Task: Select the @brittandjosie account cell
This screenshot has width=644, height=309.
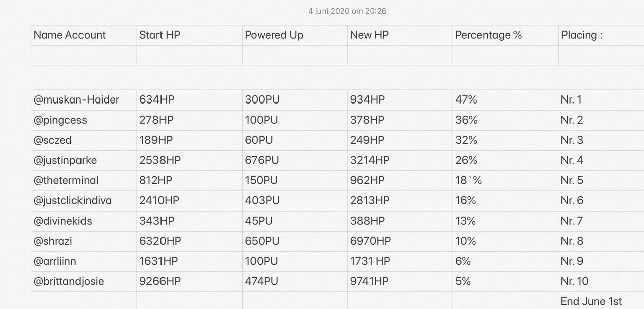Action: (84, 281)
